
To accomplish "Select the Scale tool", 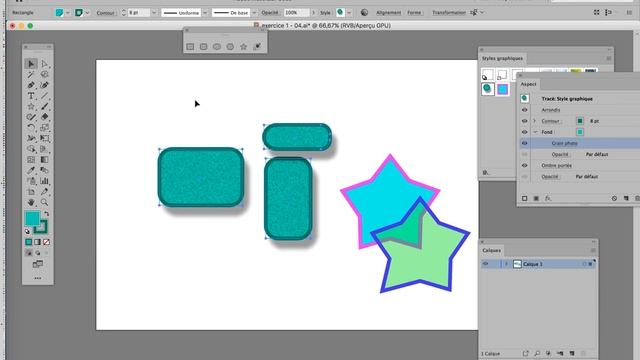I will coord(44,127).
